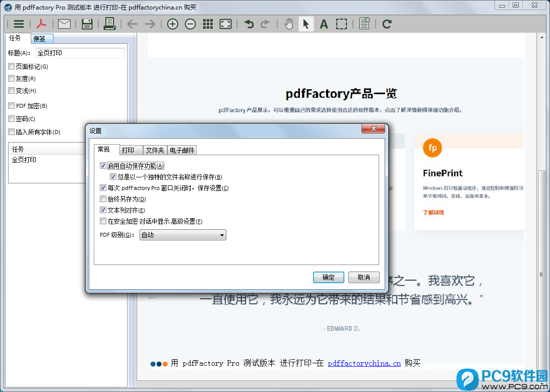
Task: Uncheck 启用自动保存功能(A) checkbox
Action: pos(103,165)
